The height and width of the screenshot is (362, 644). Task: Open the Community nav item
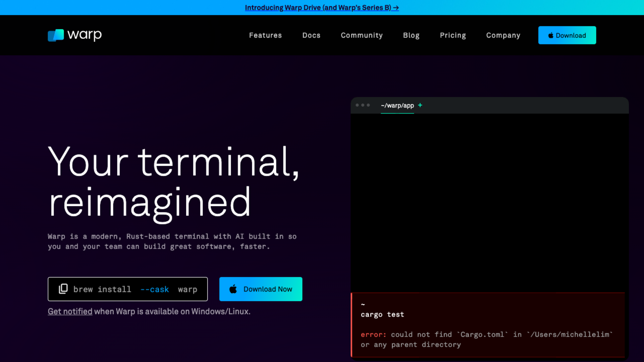[x=362, y=35]
